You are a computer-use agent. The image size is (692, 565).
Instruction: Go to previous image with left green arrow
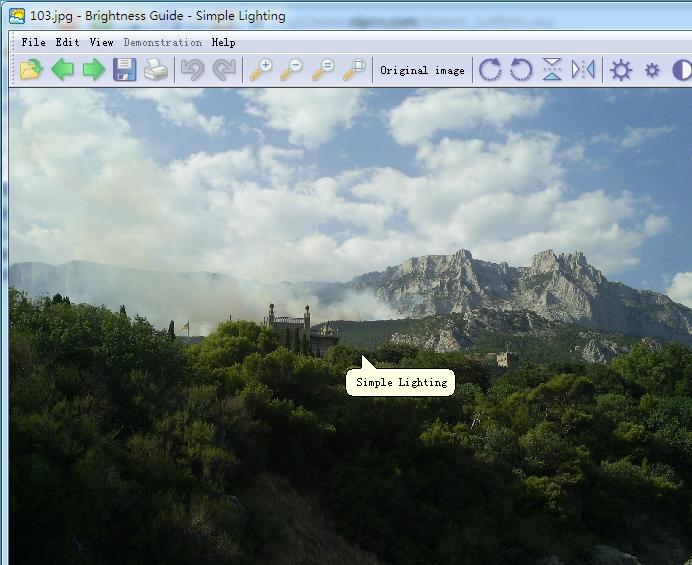click(x=62, y=70)
